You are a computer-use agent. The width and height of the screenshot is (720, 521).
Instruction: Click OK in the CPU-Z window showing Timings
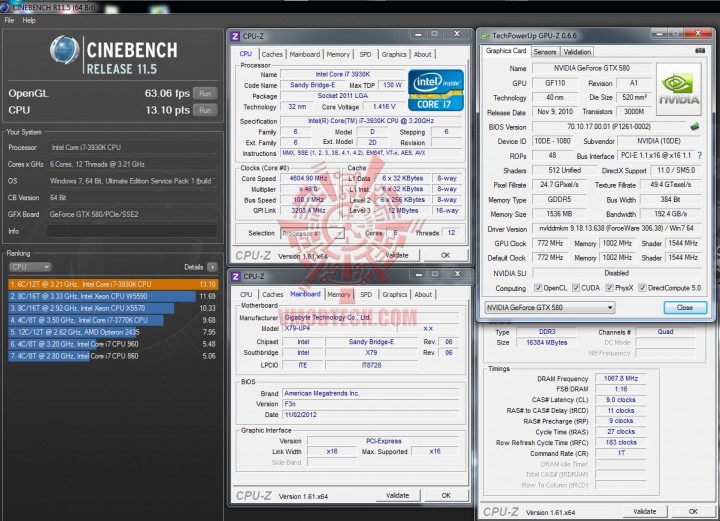693,511
